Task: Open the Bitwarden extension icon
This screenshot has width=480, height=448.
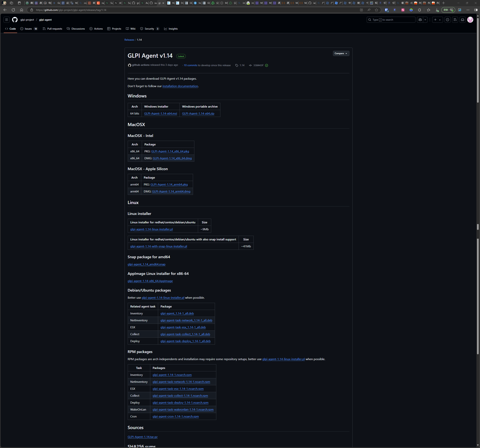Action: [387, 10]
